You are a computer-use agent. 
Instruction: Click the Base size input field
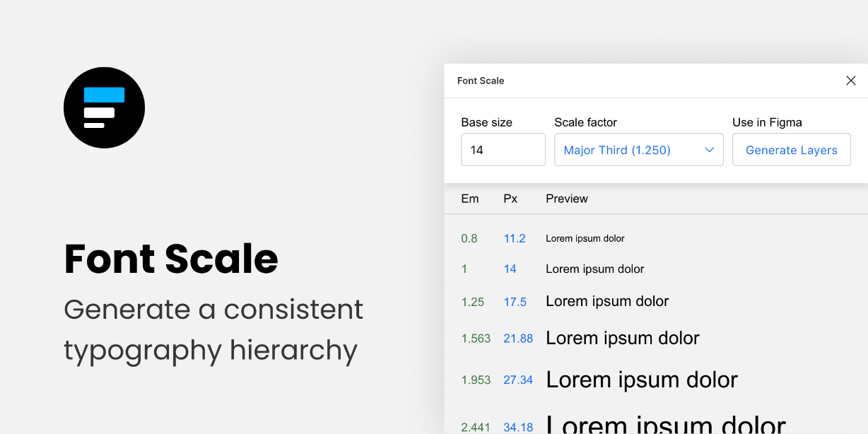click(x=503, y=150)
